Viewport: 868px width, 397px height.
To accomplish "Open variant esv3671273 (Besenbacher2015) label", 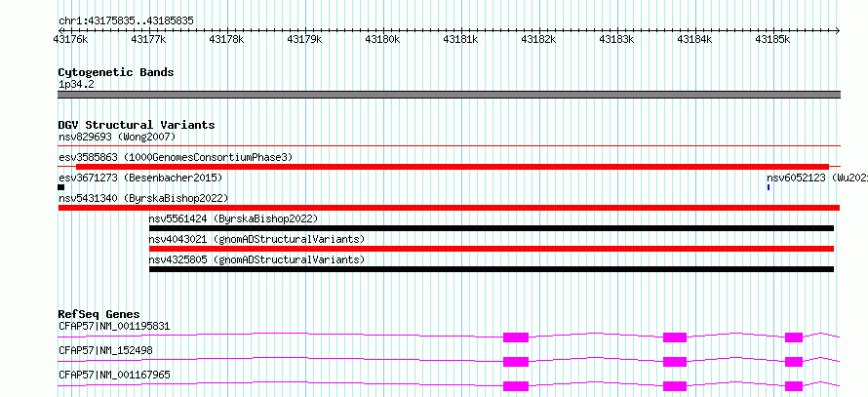I will tap(140, 178).
